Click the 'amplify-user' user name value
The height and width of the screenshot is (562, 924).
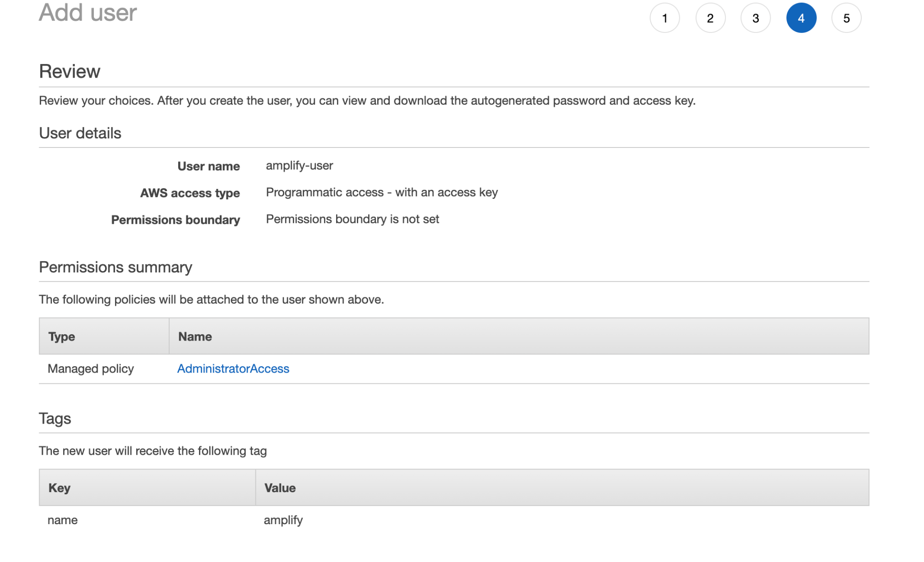[300, 166]
